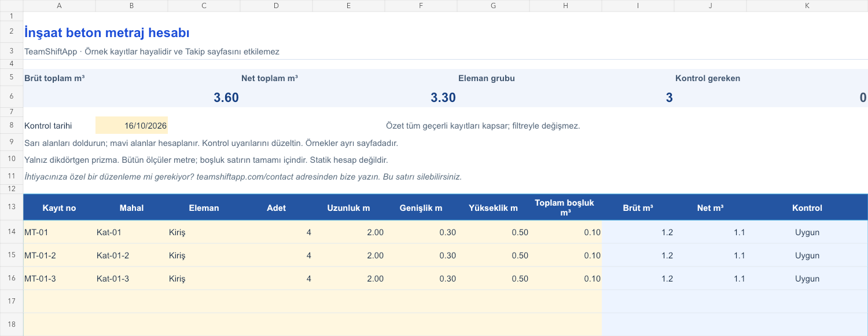Click the 'Özet tüm geçerli kayıtları kapsar' note
Image resolution: width=868 pixels, height=336 pixels.
coord(483,126)
